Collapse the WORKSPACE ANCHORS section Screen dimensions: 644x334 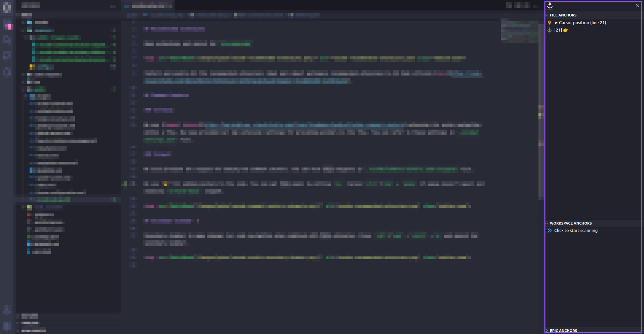pyautogui.click(x=547, y=223)
